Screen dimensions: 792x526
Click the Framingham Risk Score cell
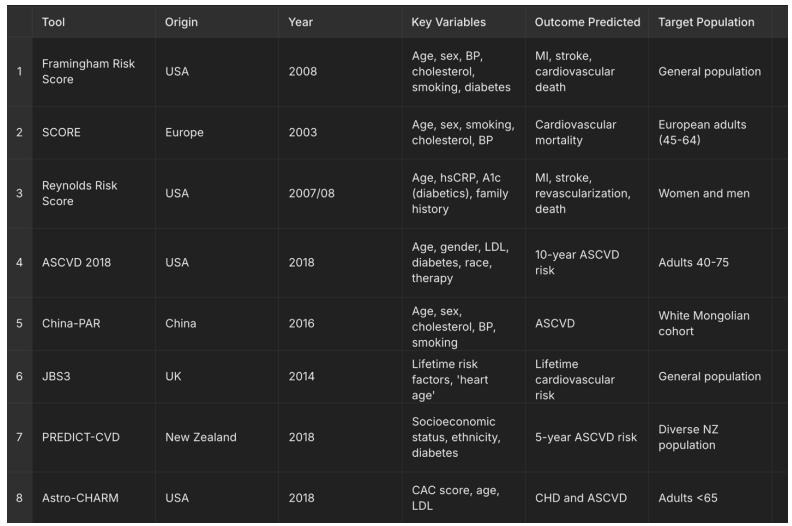(88, 72)
